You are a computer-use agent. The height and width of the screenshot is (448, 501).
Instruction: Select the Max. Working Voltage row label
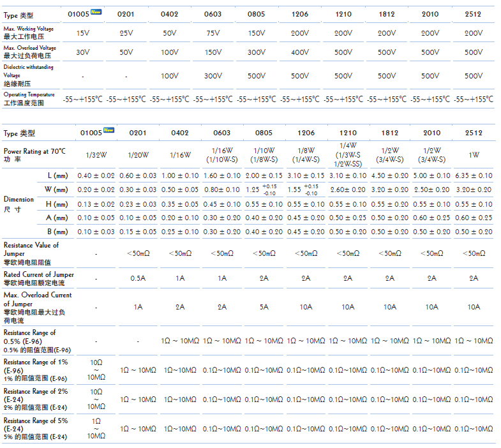click(x=29, y=33)
